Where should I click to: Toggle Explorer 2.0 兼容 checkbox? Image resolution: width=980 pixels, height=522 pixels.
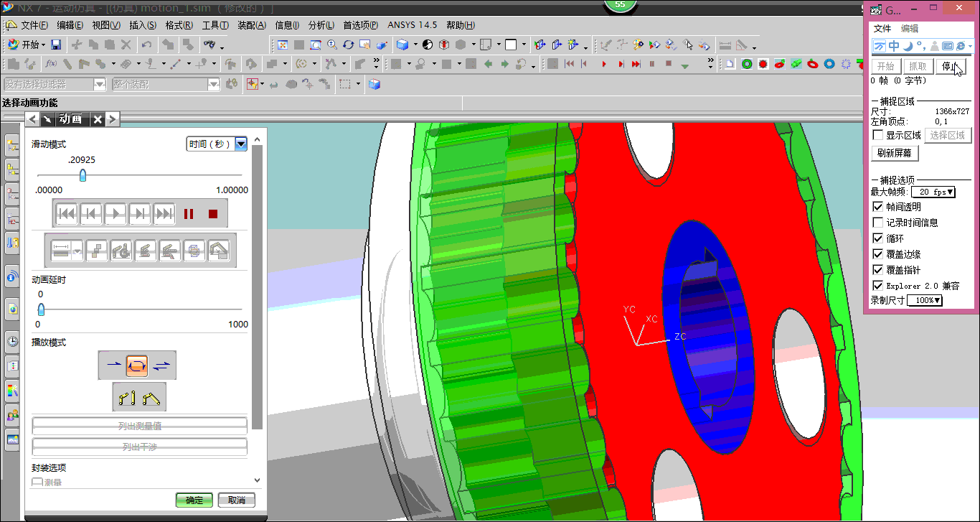(877, 286)
